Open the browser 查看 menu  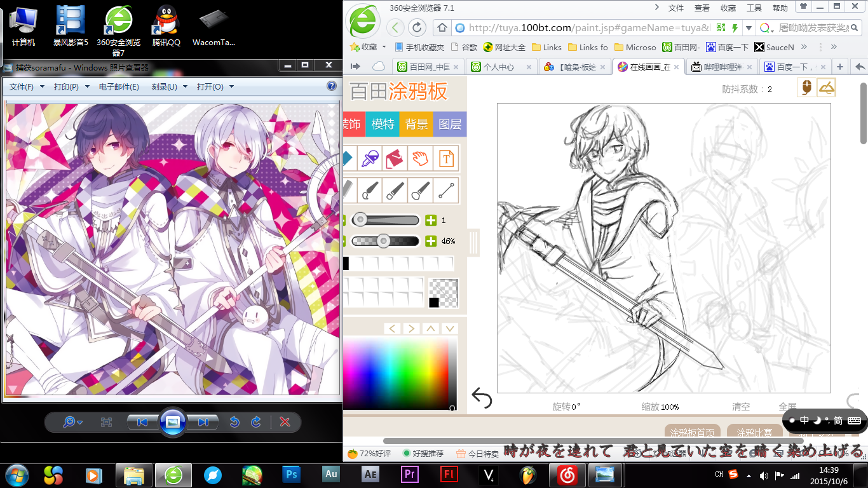tap(702, 8)
